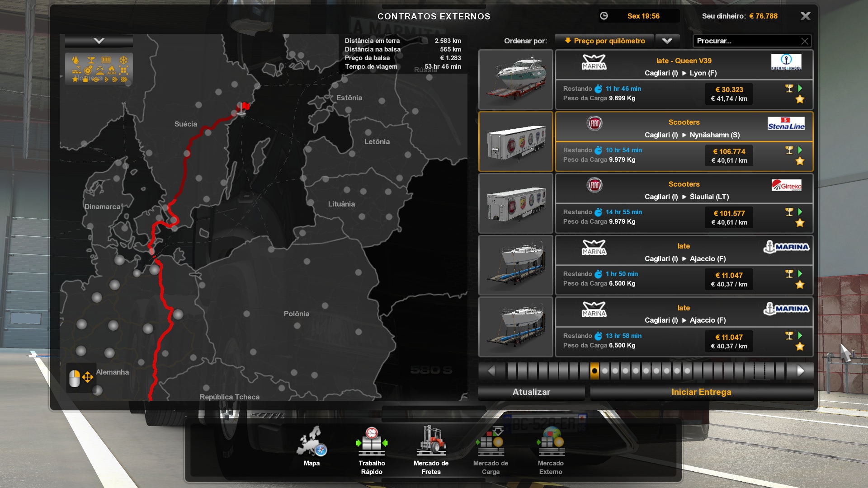Open Mercado de Fretes
Image resolution: width=868 pixels, height=488 pixels.
tap(431, 450)
